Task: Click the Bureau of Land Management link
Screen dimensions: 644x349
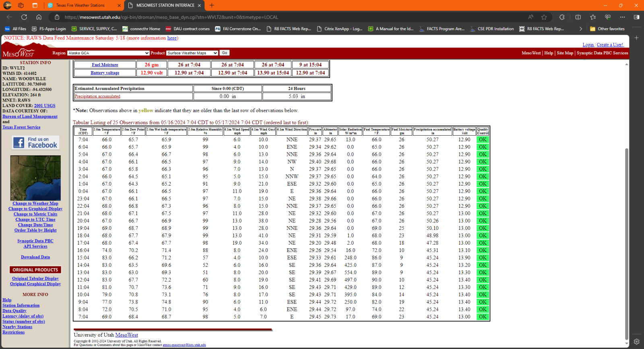Action: (x=30, y=116)
